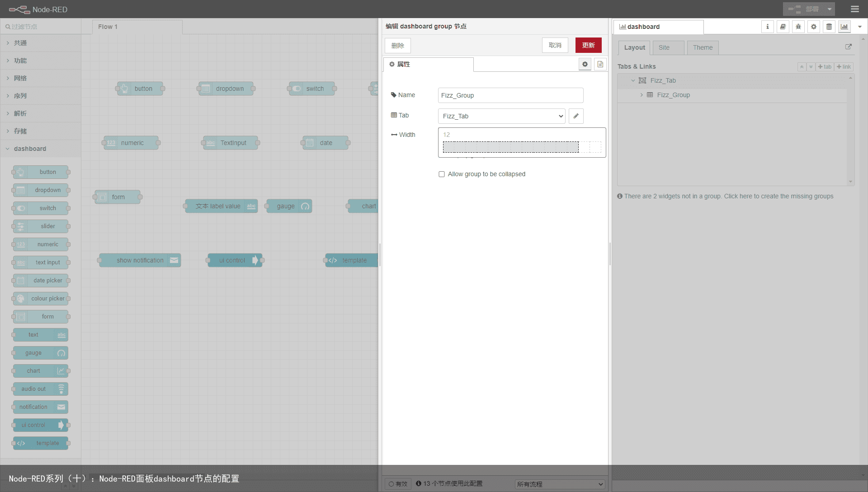Viewport: 868px width, 492px height.
Task: Select the Fizz_Tab dropdown option
Action: click(x=501, y=116)
